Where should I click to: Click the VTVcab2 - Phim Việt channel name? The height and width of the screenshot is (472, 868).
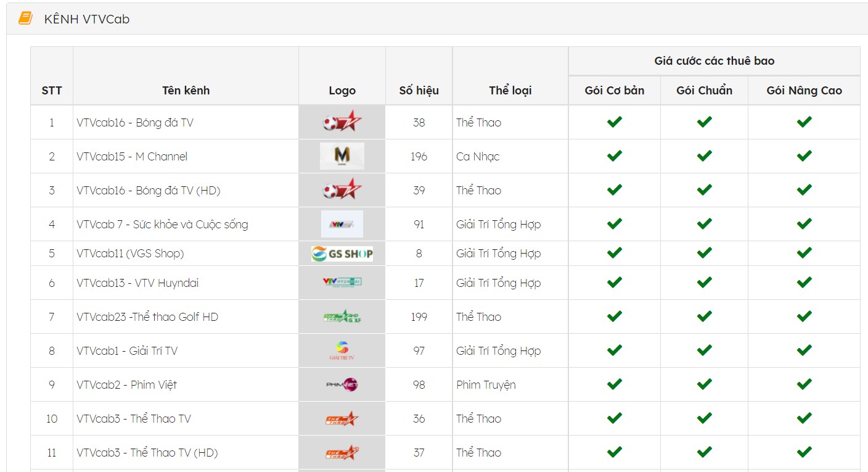pos(127,384)
